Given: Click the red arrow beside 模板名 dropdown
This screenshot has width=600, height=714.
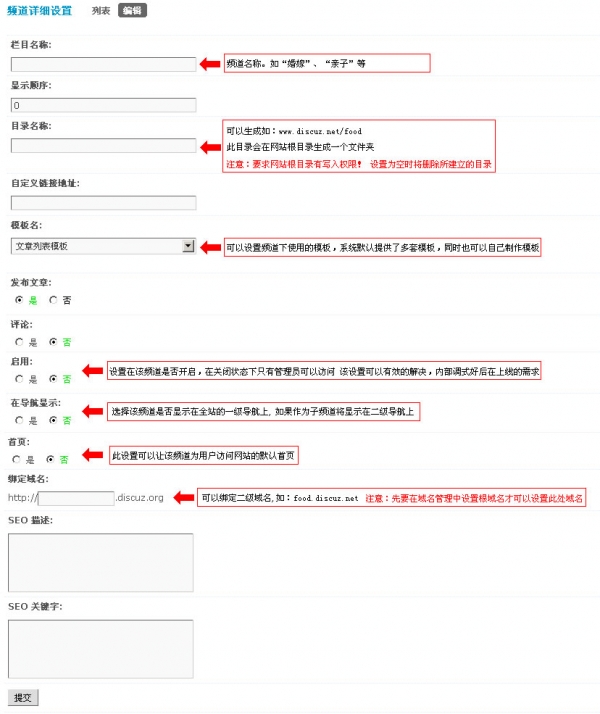Looking at the screenshot, I should tap(210, 246).
